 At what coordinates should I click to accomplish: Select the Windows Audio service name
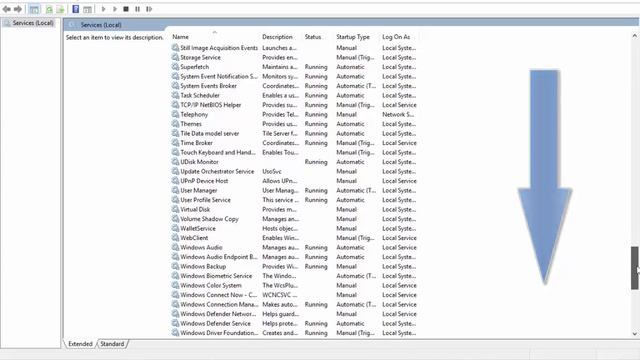(x=201, y=247)
